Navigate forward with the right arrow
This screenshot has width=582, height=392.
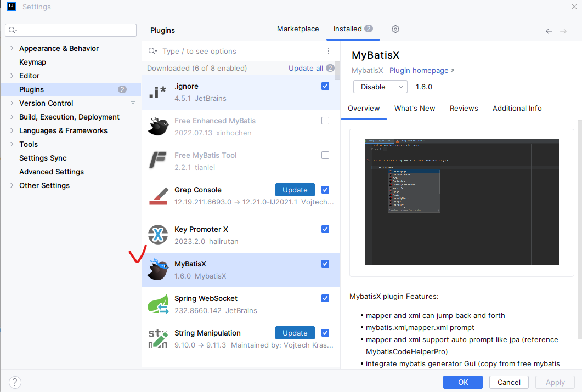click(x=563, y=31)
